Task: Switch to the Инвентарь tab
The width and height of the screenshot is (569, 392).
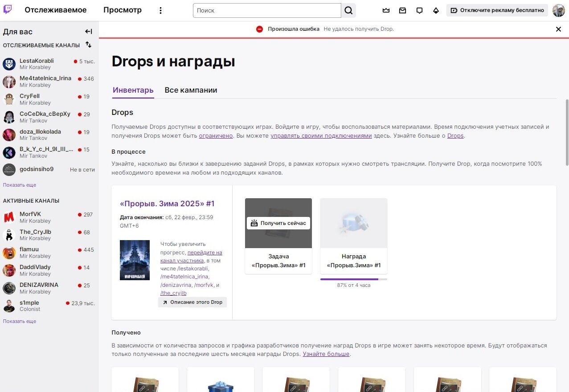Action: pyautogui.click(x=133, y=90)
